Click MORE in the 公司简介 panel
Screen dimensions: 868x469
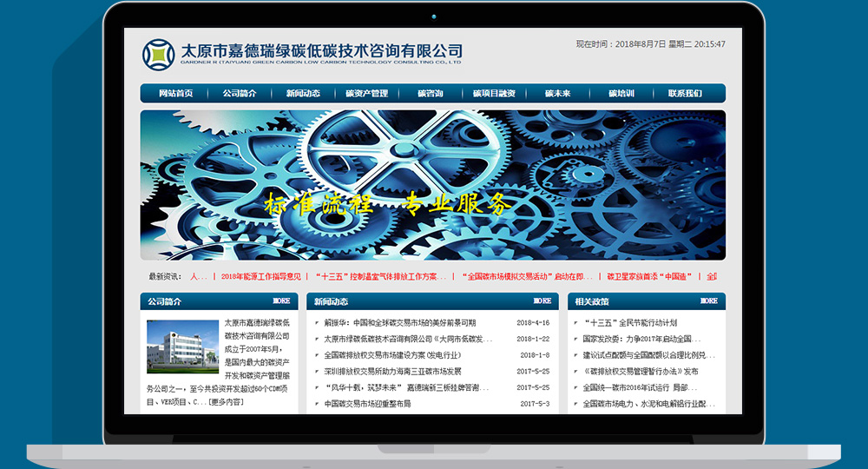281,301
